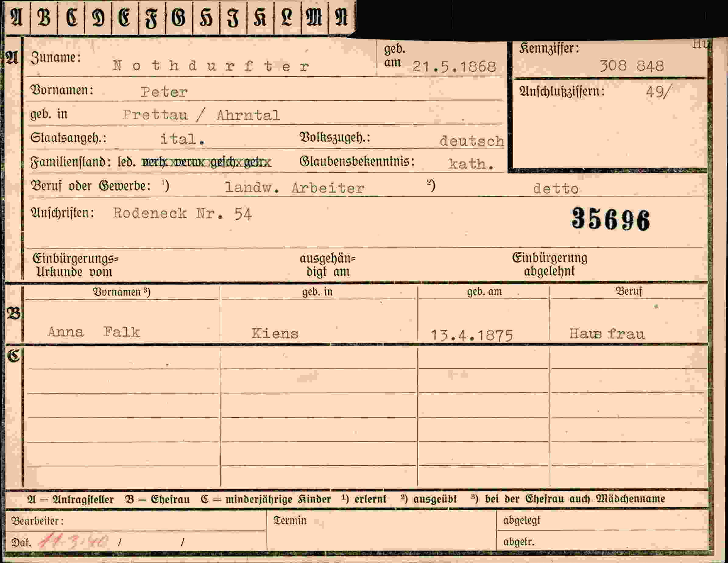Image resolution: width=728 pixels, height=563 pixels.
Task: Click section marker A at left
Action: 12,58
